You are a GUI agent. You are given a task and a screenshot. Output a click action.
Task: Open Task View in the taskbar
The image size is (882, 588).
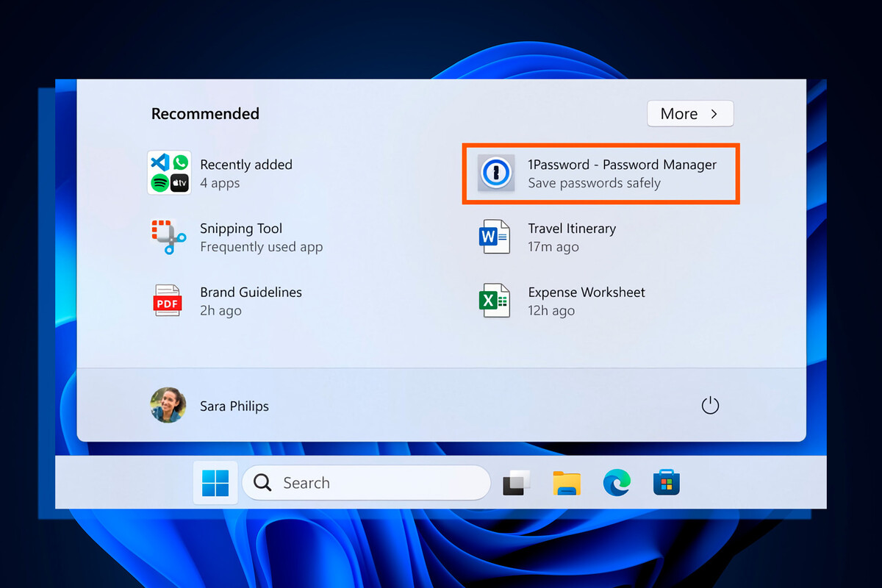(516, 483)
